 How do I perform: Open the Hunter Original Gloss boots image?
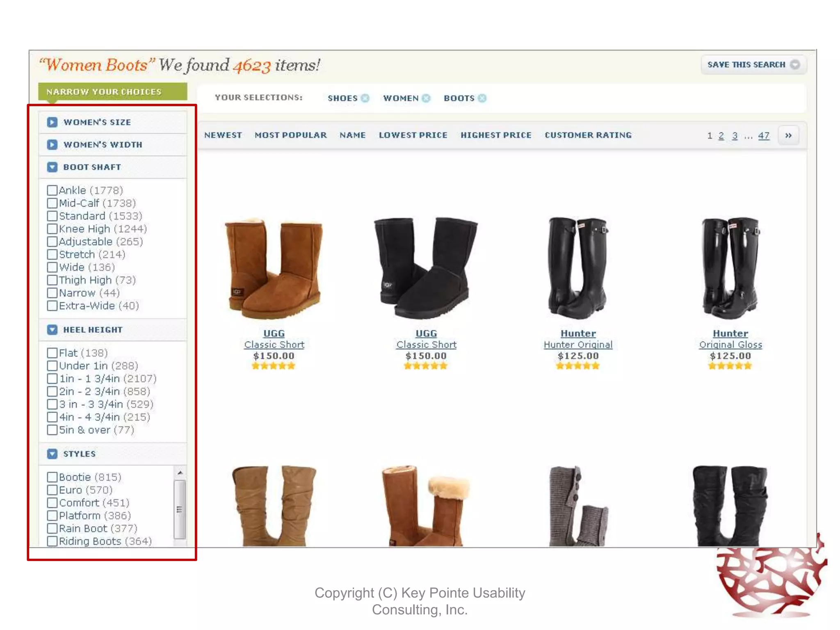[x=730, y=268]
